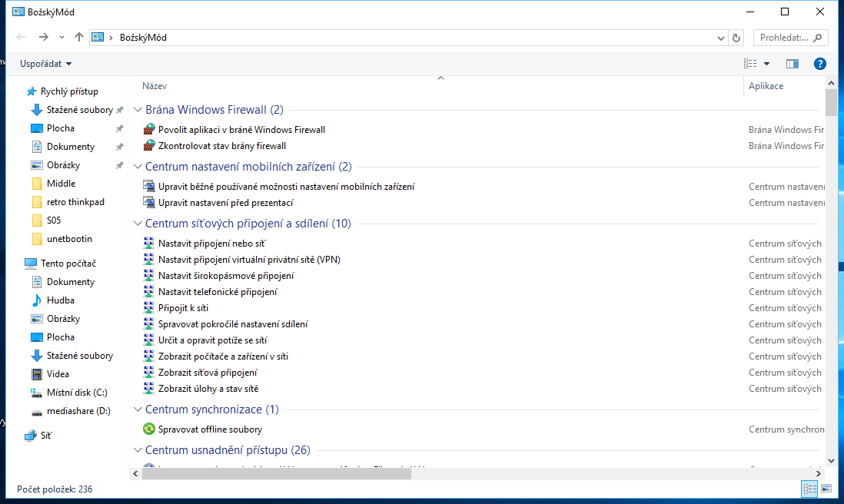Select 'Spravovat offline soubory' item text
Screen dimensions: 844x504
(210, 429)
